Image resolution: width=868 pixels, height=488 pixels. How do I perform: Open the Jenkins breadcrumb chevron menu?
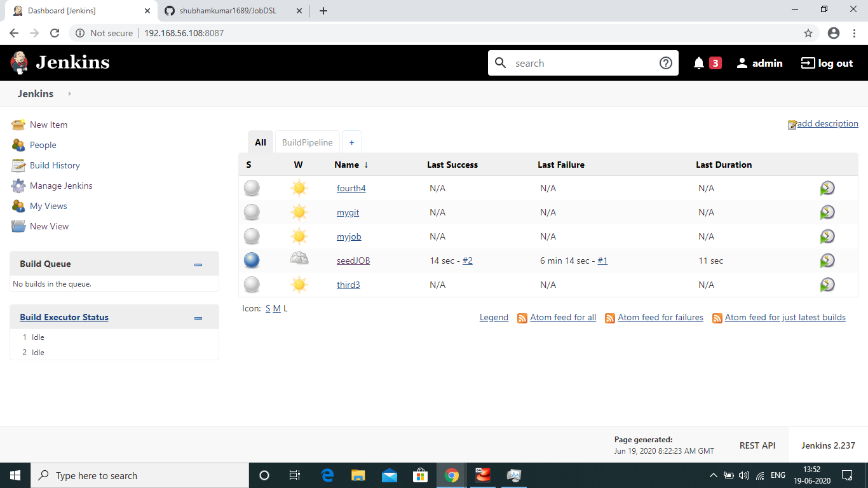click(69, 93)
